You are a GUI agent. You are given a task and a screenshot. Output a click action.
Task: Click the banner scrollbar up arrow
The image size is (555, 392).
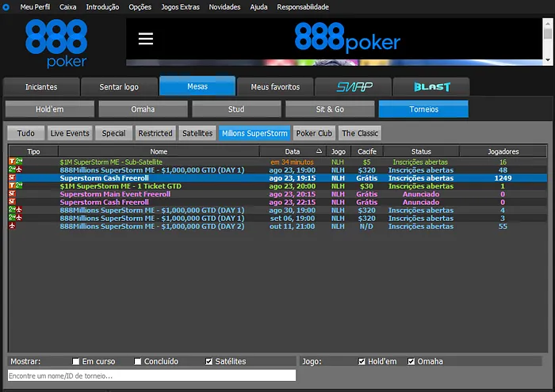click(548, 23)
